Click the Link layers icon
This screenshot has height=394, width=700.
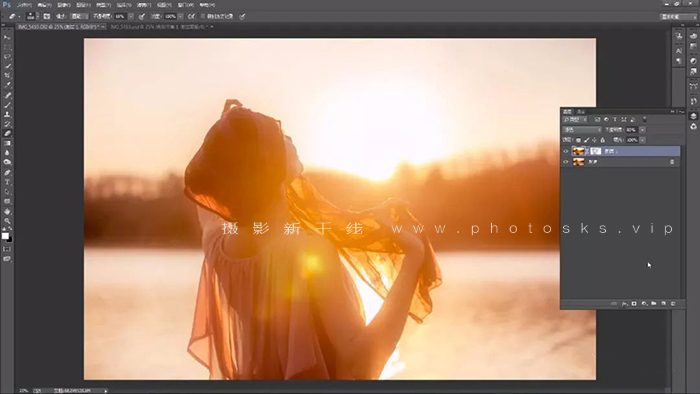pyautogui.click(x=614, y=304)
